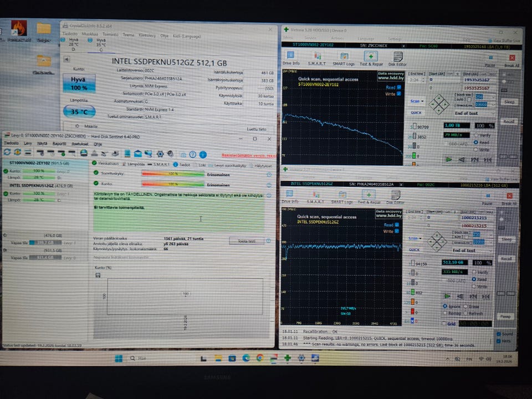
Task: Click Passp button in bottom Victoria window
Action: pyautogui.click(x=505, y=316)
